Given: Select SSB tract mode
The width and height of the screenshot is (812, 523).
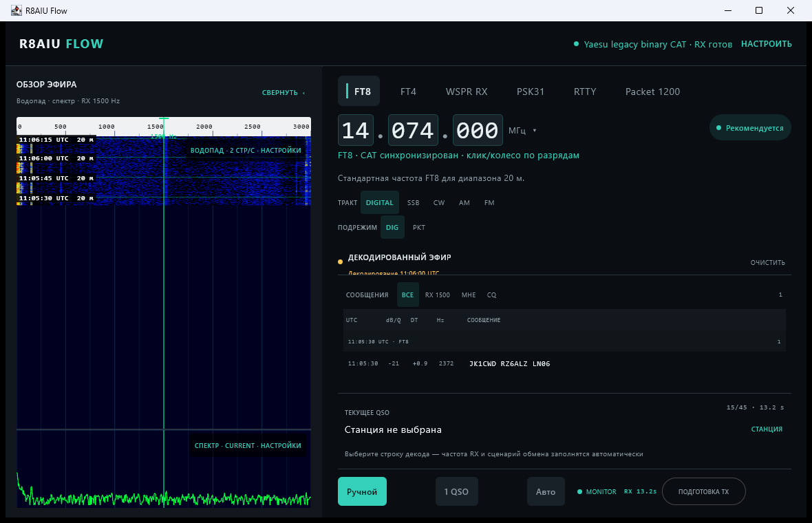Looking at the screenshot, I should coord(414,202).
